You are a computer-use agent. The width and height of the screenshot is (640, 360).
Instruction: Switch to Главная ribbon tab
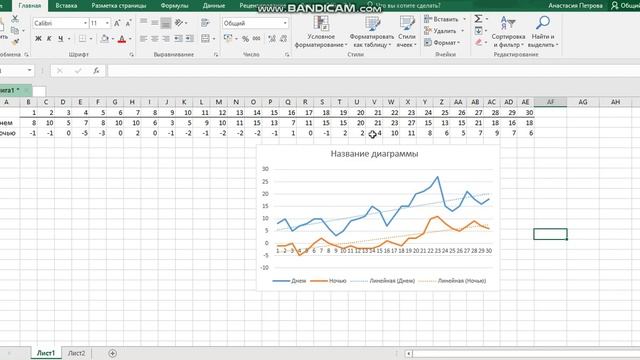[x=30, y=6]
